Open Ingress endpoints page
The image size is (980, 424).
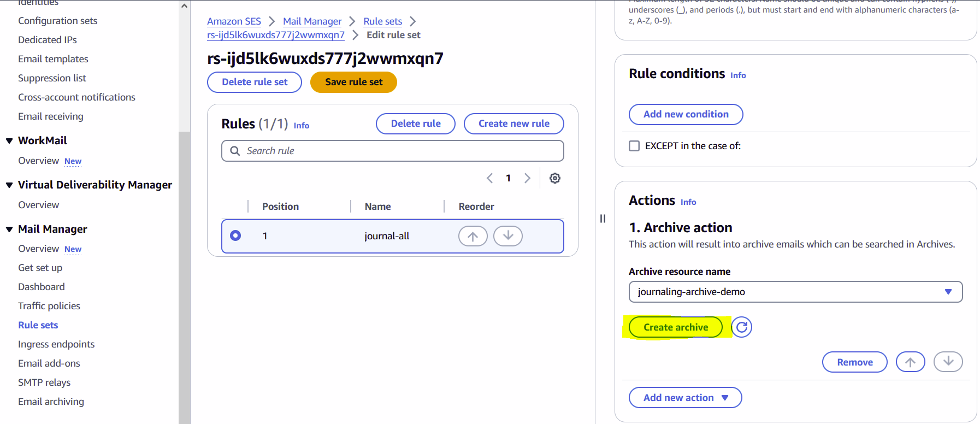point(56,344)
